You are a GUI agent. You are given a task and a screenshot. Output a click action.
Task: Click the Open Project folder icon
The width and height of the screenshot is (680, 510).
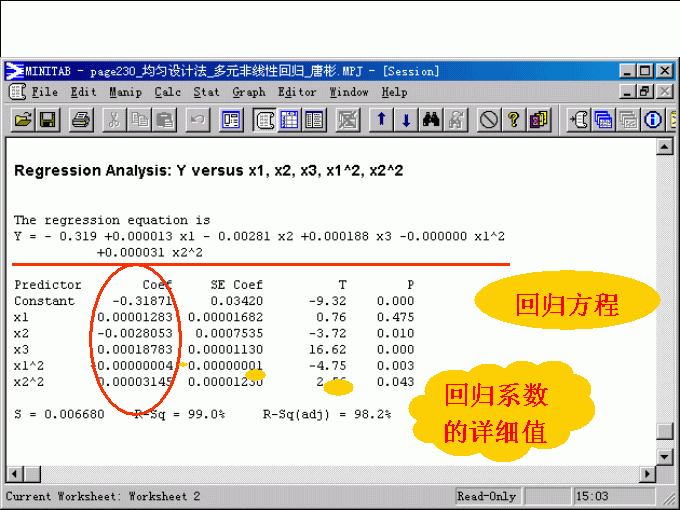click(x=22, y=120)
